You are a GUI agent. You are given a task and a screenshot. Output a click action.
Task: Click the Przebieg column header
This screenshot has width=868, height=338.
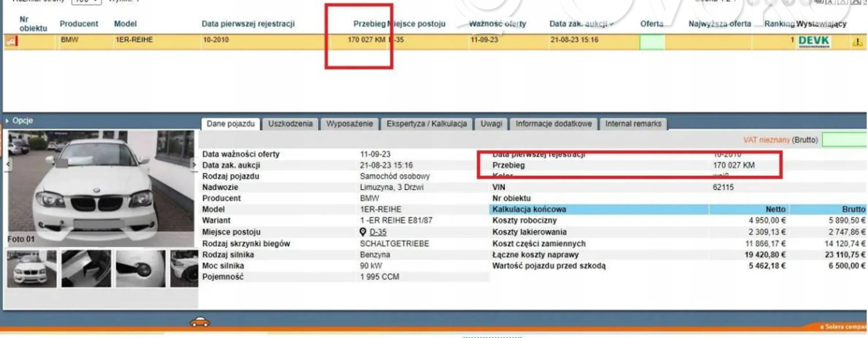pos(369,24)
